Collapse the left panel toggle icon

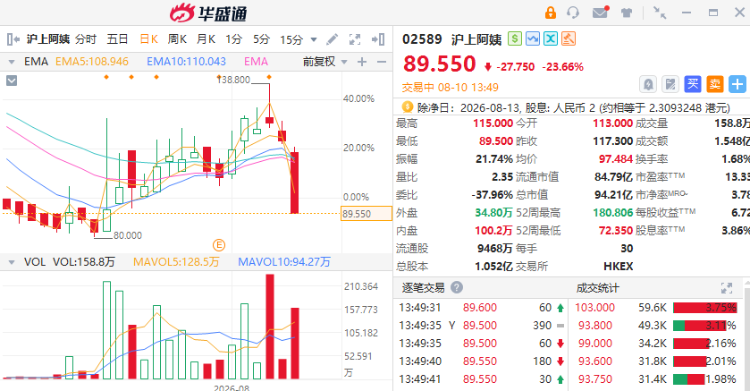click(13, 39)
